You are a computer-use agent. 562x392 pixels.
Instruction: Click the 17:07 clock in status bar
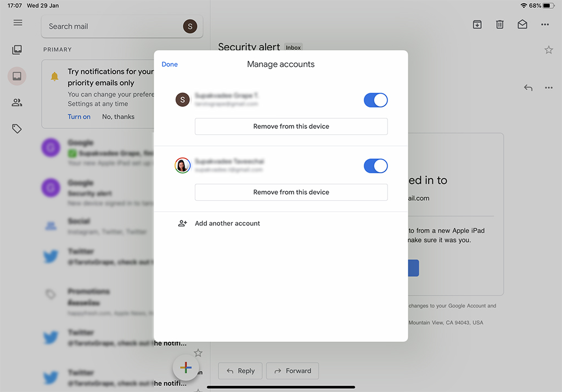tap(15, 5)
